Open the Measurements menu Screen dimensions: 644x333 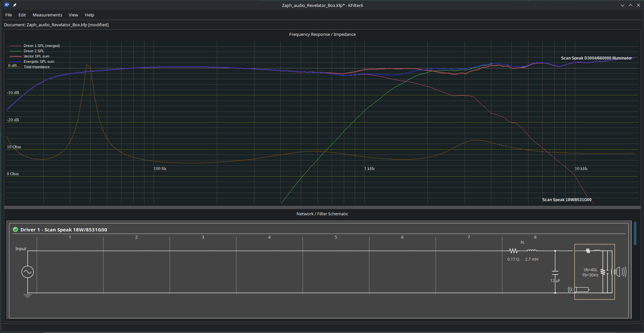[x=47, y=15]
